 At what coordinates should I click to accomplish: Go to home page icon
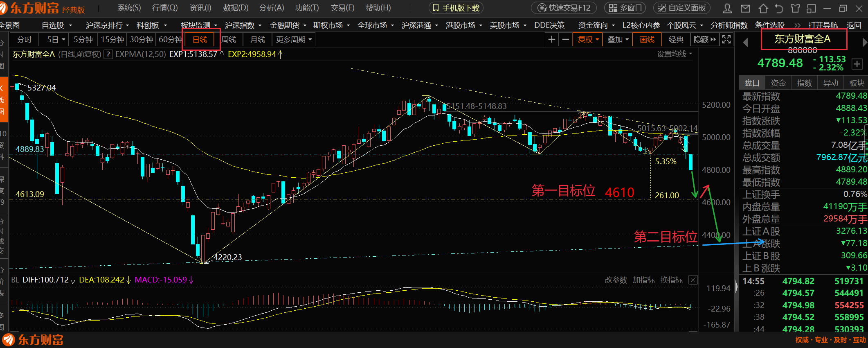[763, 8]
